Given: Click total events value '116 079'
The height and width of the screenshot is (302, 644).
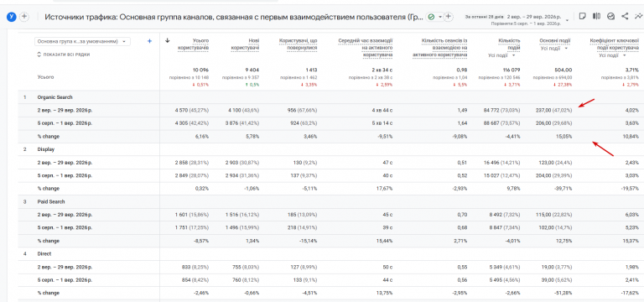Looking at the screenshot, I should pos(512,70).
